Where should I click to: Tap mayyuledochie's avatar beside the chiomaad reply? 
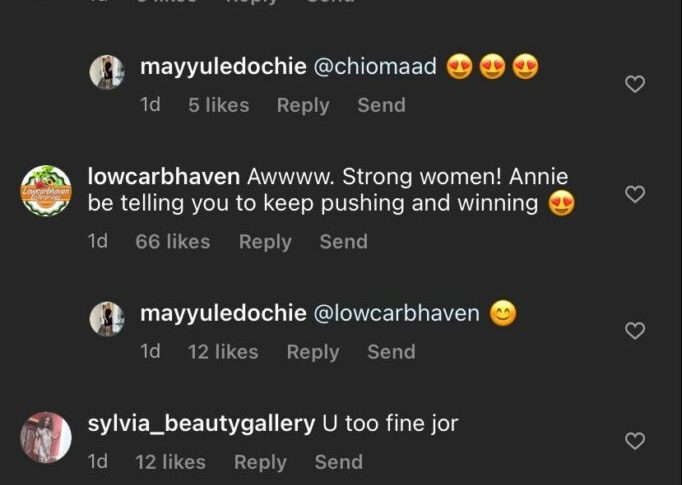tap(107, 73)
